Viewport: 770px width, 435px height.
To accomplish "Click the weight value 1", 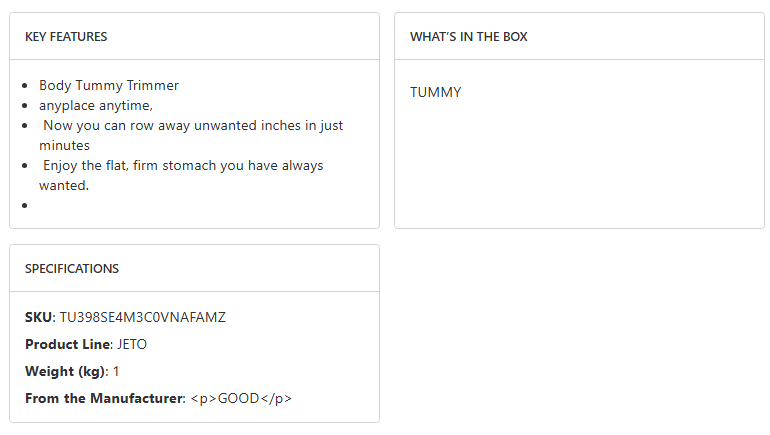I will (x=116, y=372).
